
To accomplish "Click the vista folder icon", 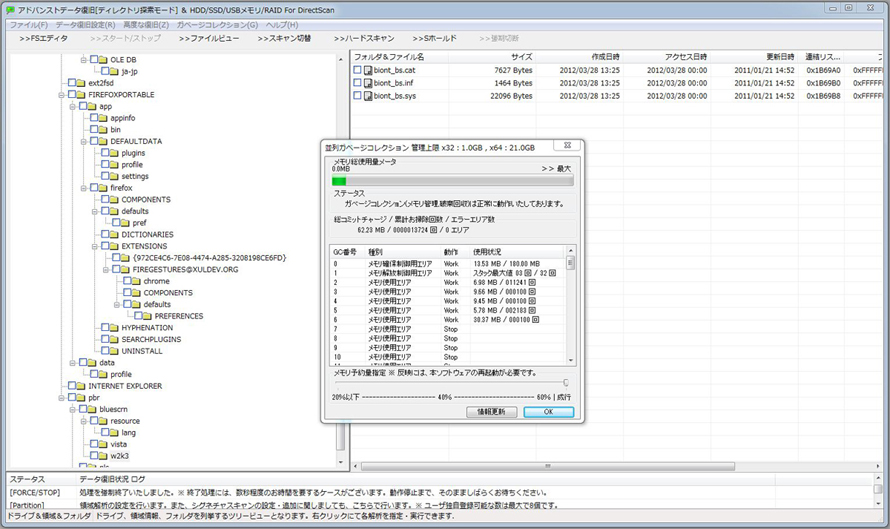I will (103, 444).
